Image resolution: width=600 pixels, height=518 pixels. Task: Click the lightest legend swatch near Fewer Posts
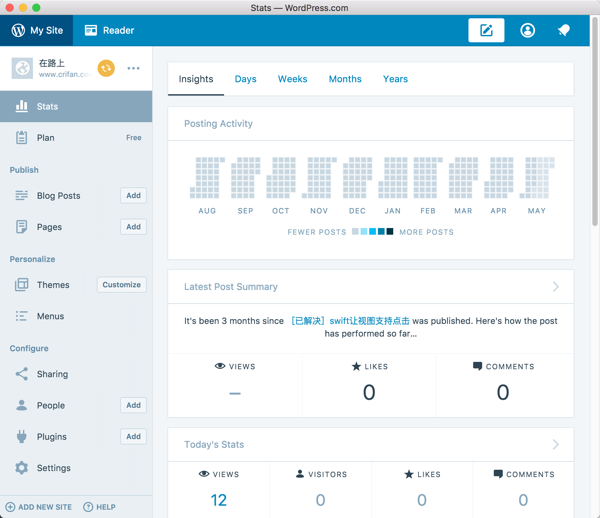[355, 231]
